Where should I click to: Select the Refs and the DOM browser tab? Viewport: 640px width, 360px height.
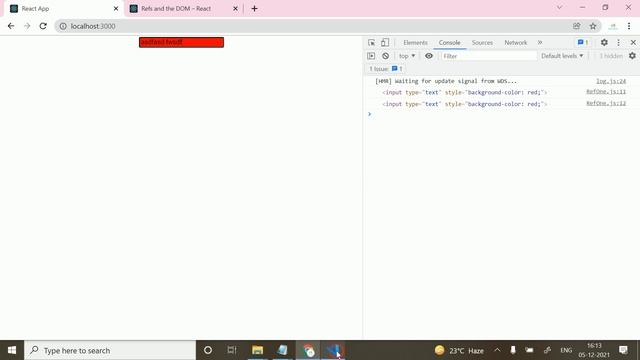tap(183, 9)
